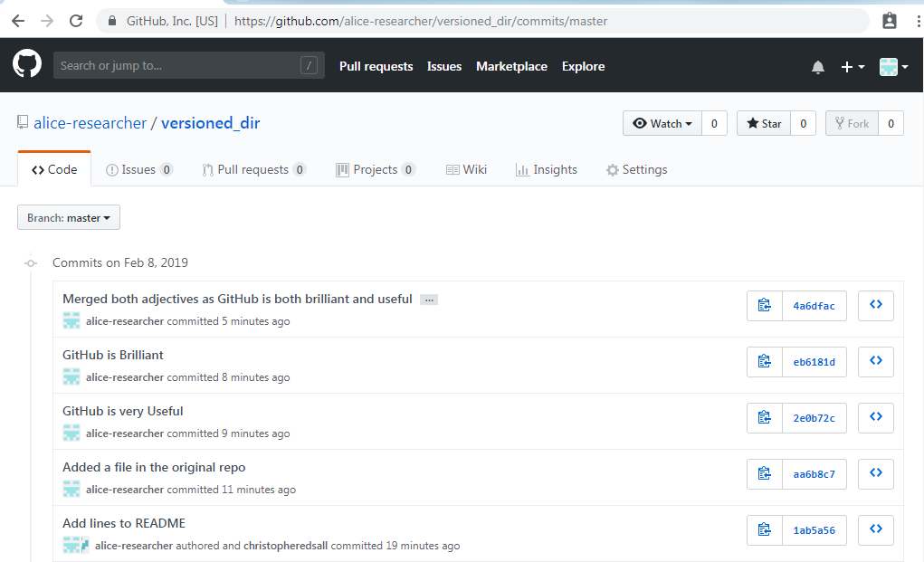This screenshot has height=562, width=924.
Task: Open the user avatar menu
Action: pos(893,67)
